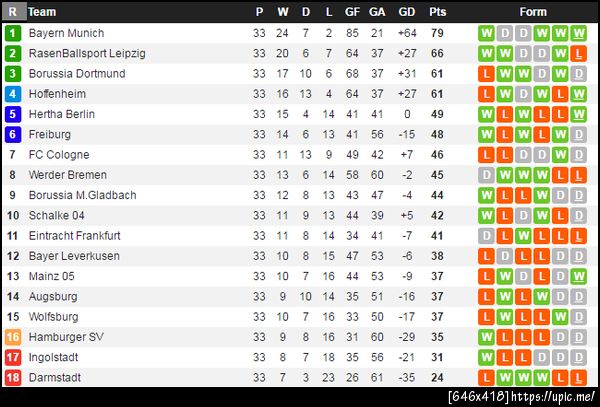Click the red L badge in RasenBallsport Leipzig's form
The image size is (600, 407).
point(580,53)
